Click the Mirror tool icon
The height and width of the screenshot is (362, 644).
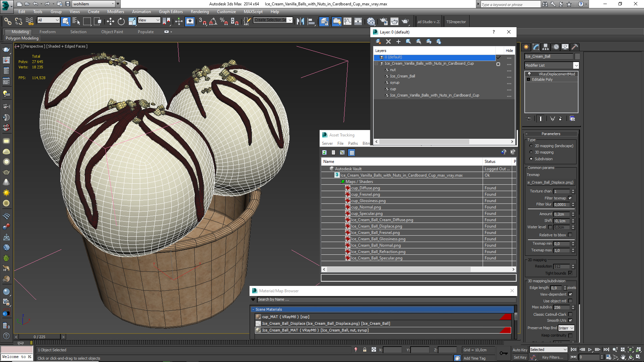(300, 21)
